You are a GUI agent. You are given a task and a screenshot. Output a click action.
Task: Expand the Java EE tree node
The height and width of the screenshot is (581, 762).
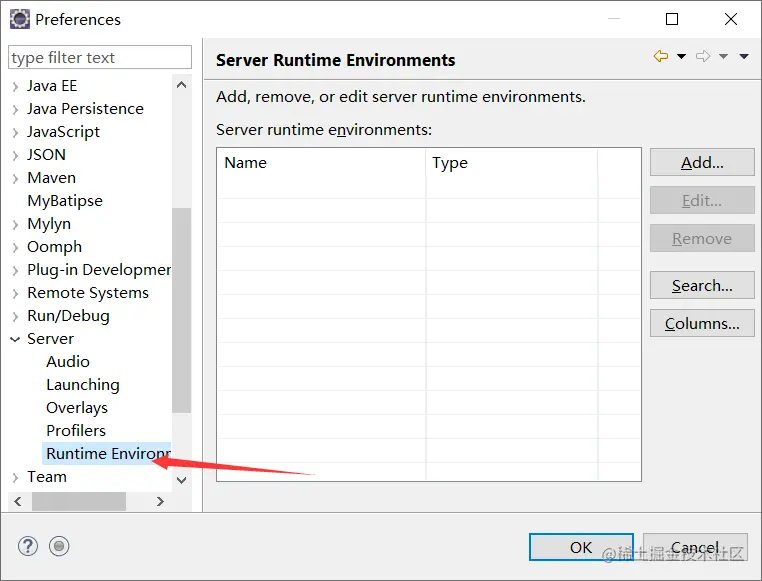[16, 86]
